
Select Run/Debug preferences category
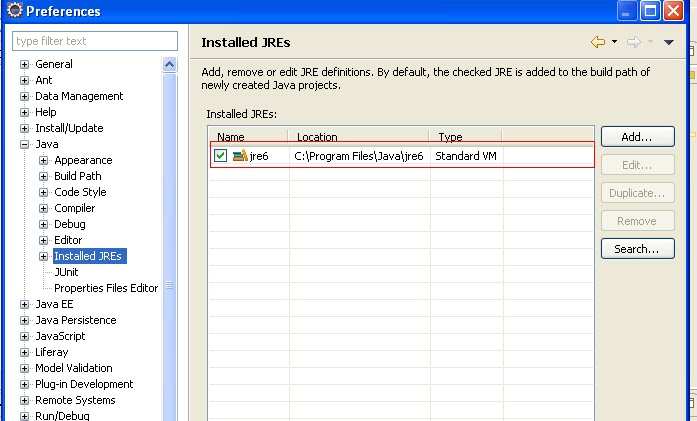click(x=62, y=416)
